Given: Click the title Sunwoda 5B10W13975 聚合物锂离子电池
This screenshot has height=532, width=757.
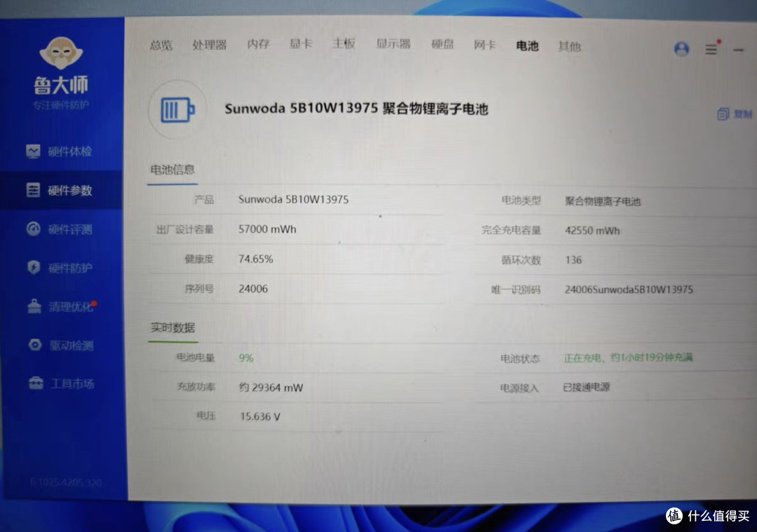Looking at the screenshot, I should [356, 109].
